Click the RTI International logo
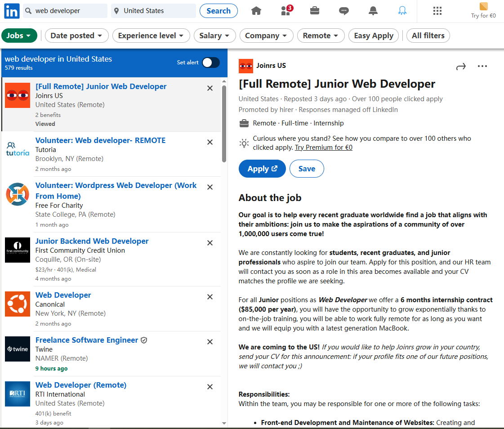Image resolution: width=504 pixels, height=429 pixels. pyautogui.click(x=18, y=394)
